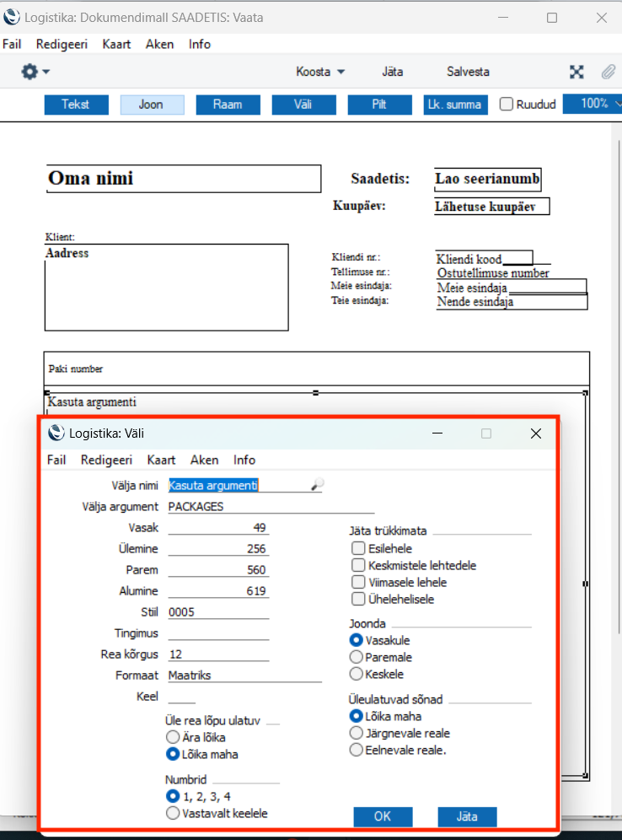Click the Vasak field with value 49
The height and width of the screenshot is (840, 622).
pyautogui.click(x=218, y=528)
